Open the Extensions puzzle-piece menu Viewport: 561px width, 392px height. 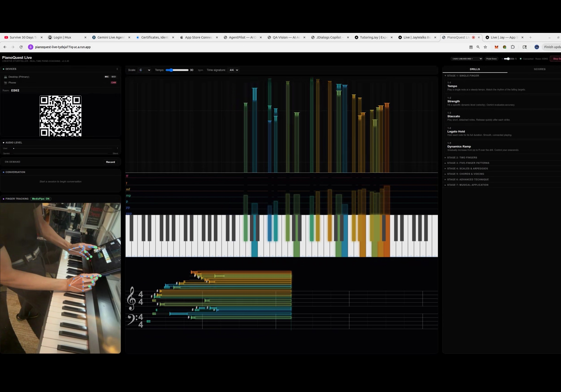[513, 47]
